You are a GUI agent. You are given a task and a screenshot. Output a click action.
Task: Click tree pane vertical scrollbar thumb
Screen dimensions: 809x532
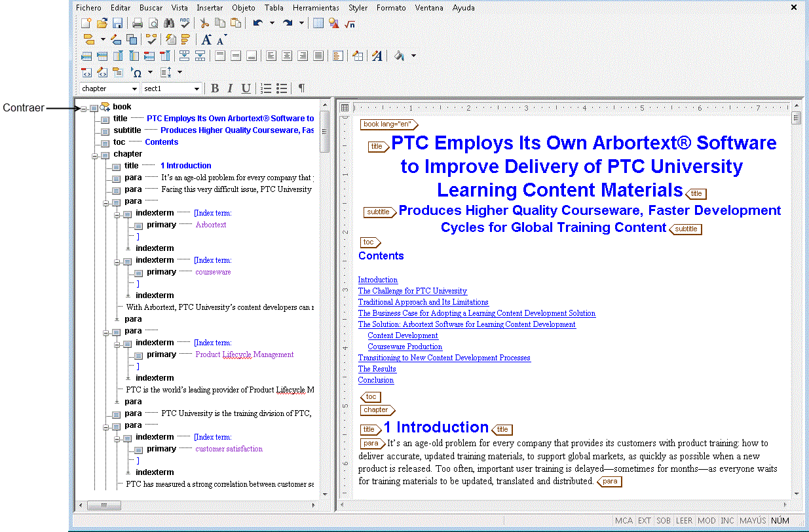[x=324, y=132]
